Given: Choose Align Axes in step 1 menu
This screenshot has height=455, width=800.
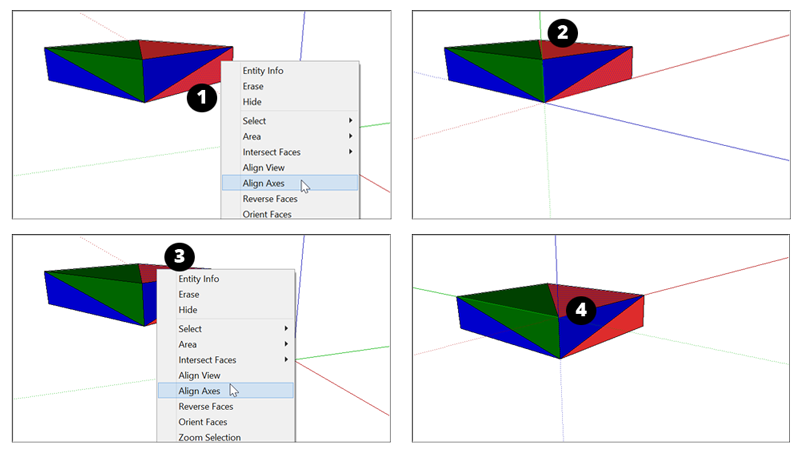Looking at the screenshot, I should [263, 183].
